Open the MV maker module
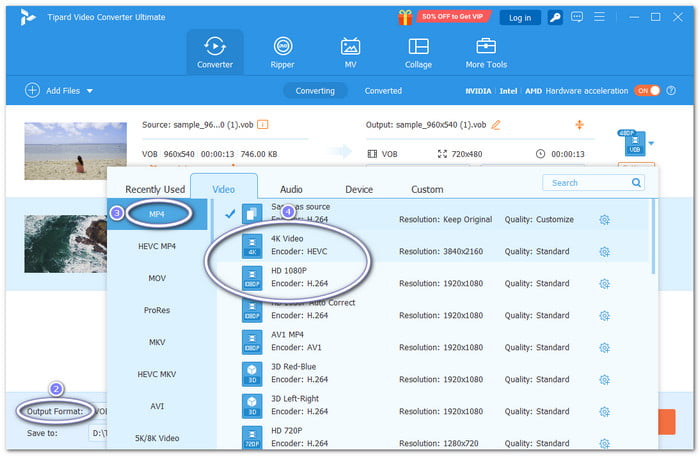Image resolution: width=700 pixels, height=456 pixels. (x=350, y=52)
